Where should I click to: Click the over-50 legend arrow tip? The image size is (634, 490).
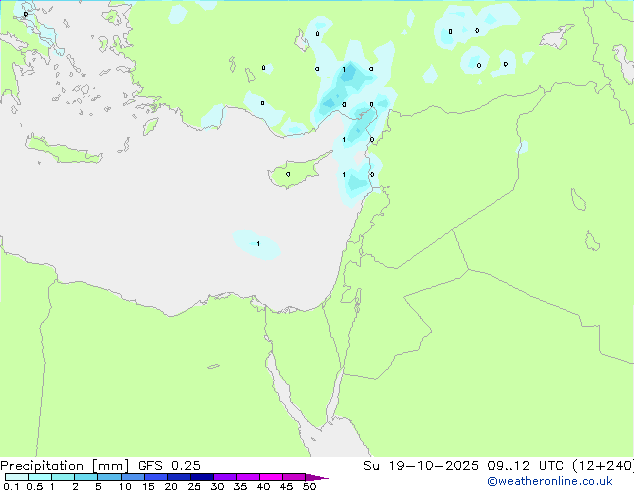(x=317, y=477)
